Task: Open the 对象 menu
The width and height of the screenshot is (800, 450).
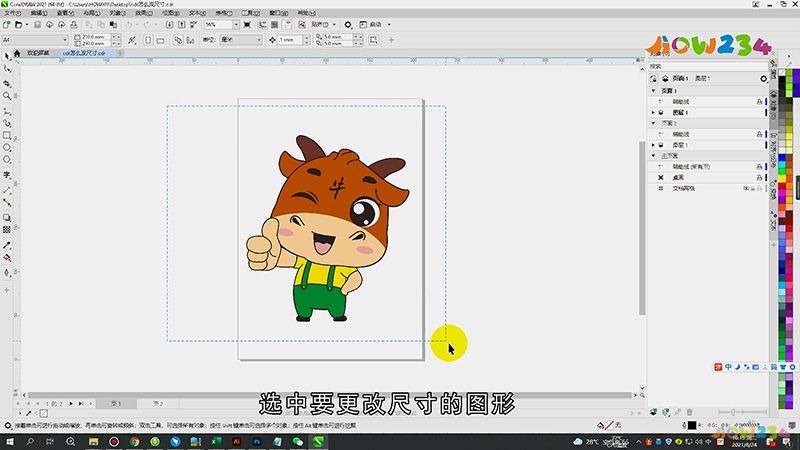Action: [x=117, y=13]
